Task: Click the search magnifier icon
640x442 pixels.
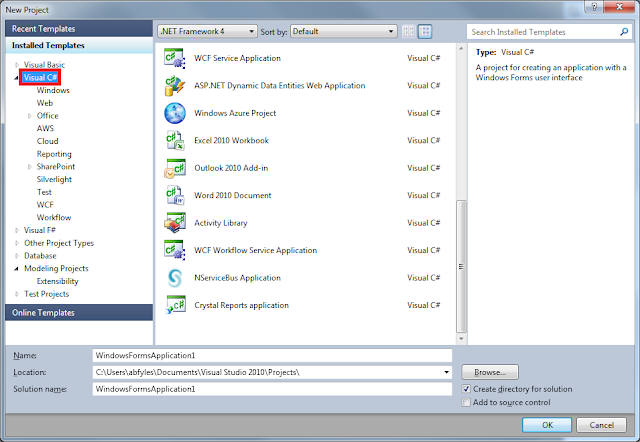Action: 624,32
